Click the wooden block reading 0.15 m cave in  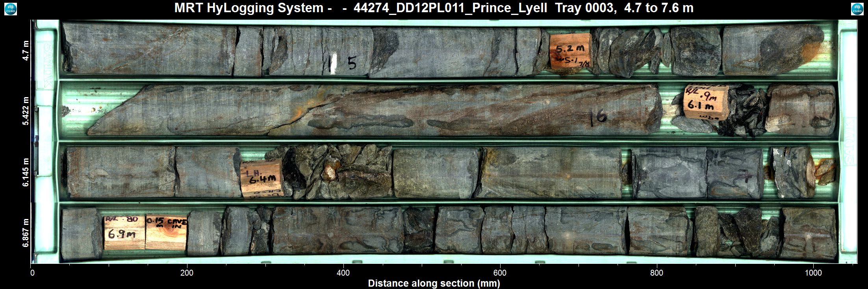pos(166,232)
